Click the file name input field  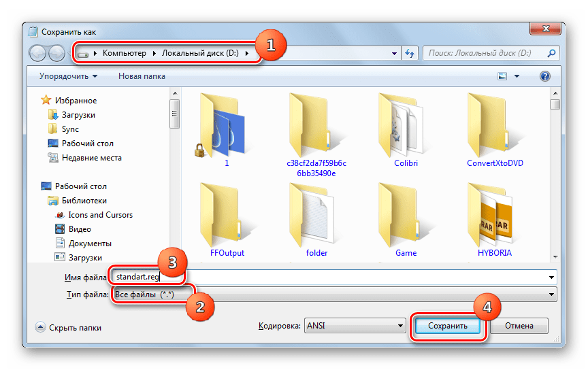pyautogui.click(x=334, y=277)
